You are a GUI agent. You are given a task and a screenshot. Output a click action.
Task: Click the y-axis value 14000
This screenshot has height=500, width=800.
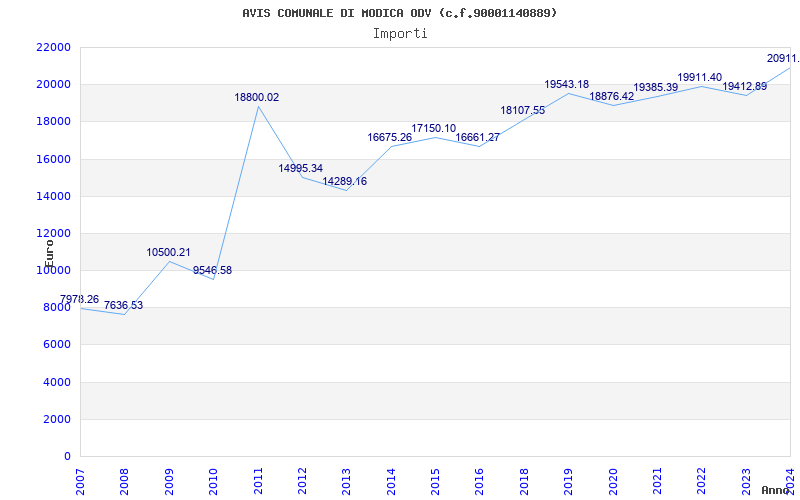pyautogui.click(x=53, y=196)
